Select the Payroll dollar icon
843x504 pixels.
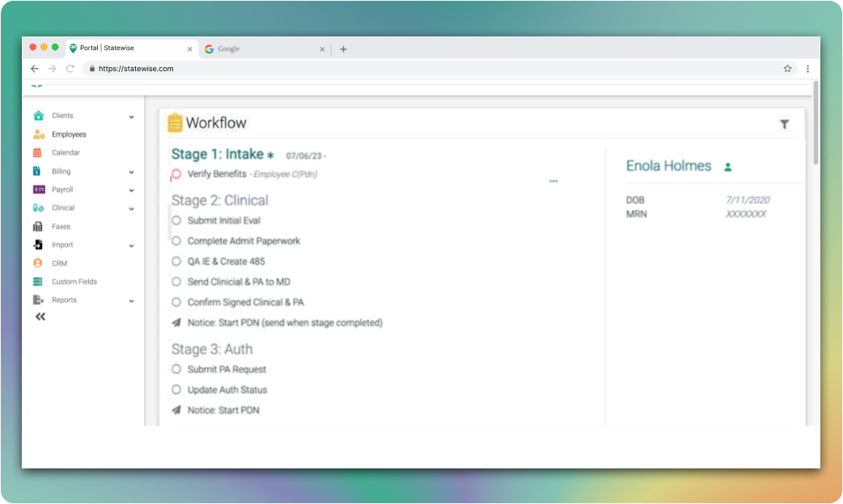tap(38, 189)
